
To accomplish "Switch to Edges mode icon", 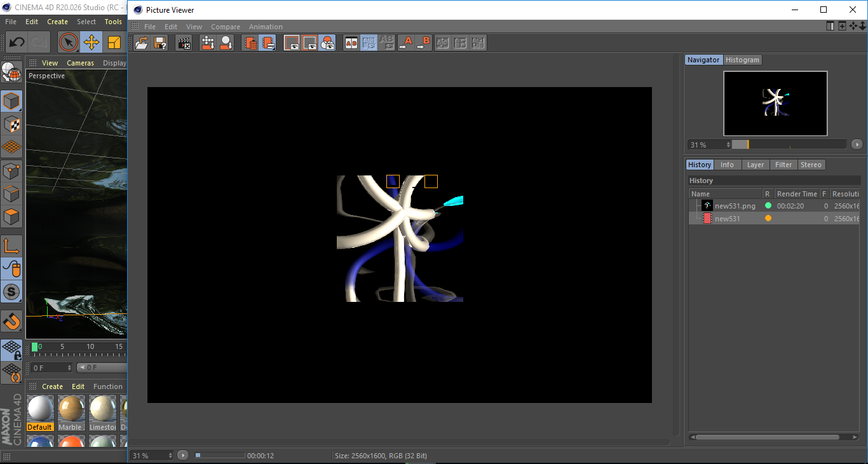I will click(11, 194).
